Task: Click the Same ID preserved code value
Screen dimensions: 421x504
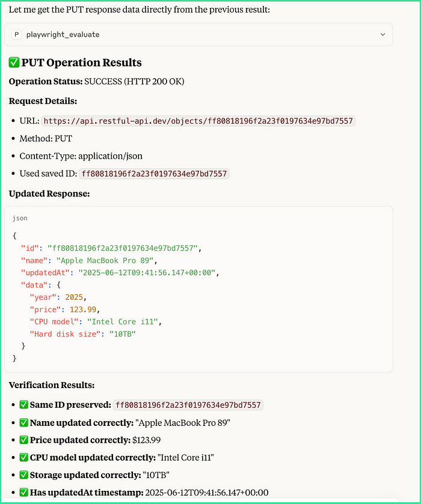Action: pos(188,405)
